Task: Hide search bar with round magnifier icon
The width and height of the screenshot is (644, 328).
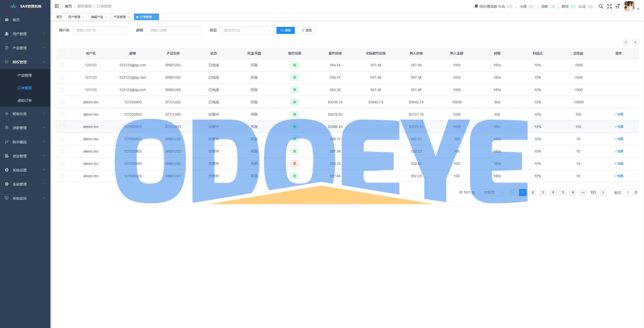Action: point(626,42)
